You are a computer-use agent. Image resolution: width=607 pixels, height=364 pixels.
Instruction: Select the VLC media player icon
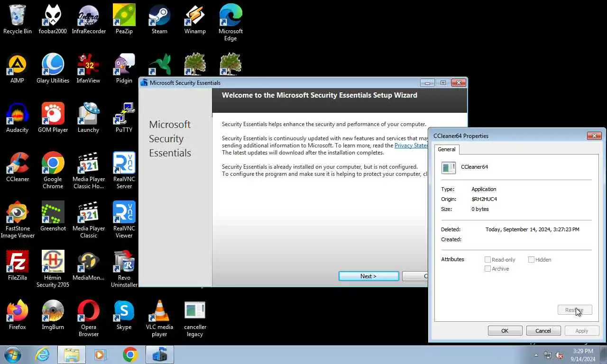159,318
